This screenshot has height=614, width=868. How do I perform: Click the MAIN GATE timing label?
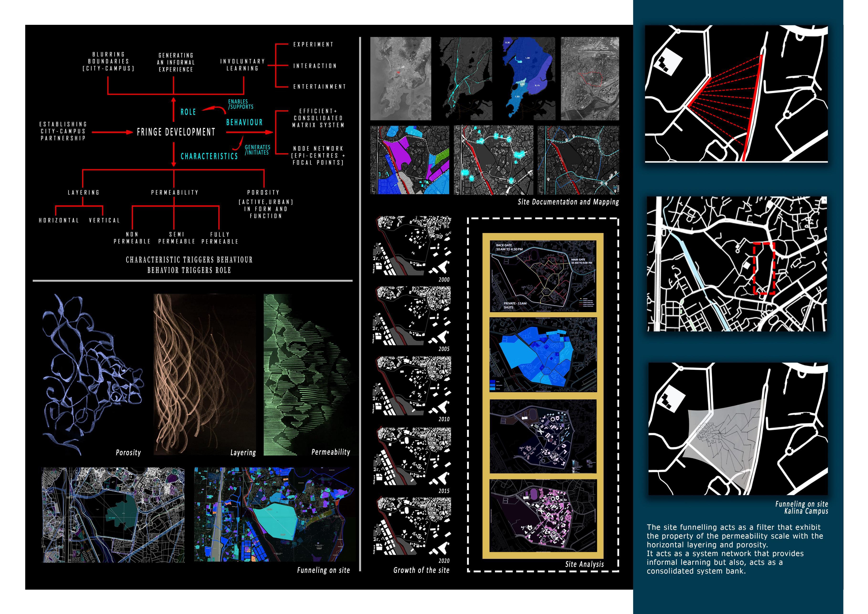(x=581, y=261)
